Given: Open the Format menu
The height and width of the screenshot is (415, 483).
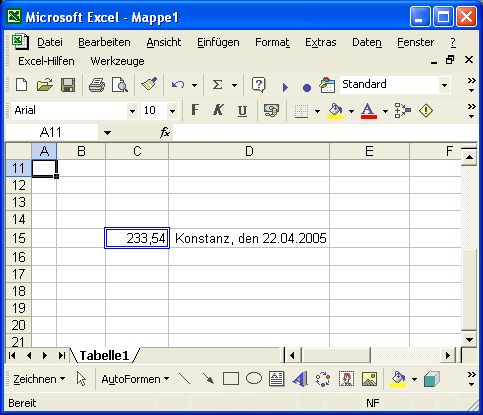Looking at the screenshot, I should pos(272,42).
